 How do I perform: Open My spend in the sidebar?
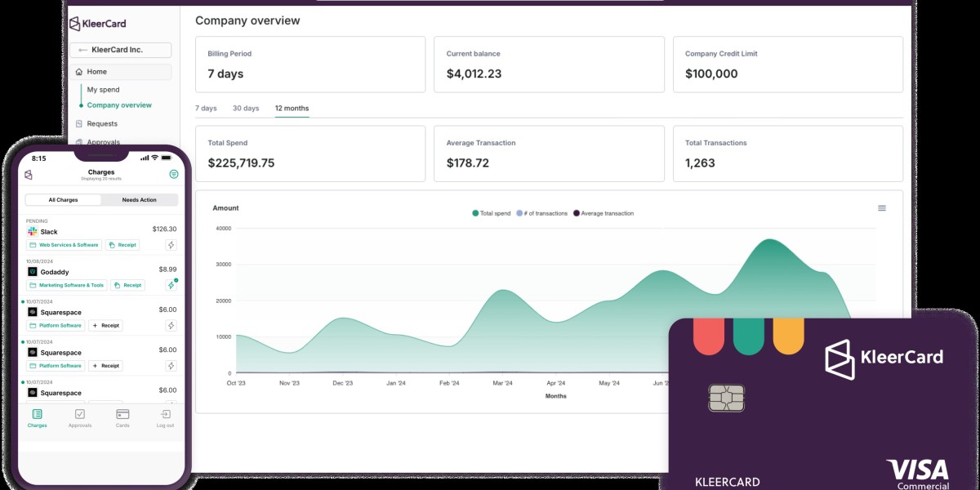(103, 90)
